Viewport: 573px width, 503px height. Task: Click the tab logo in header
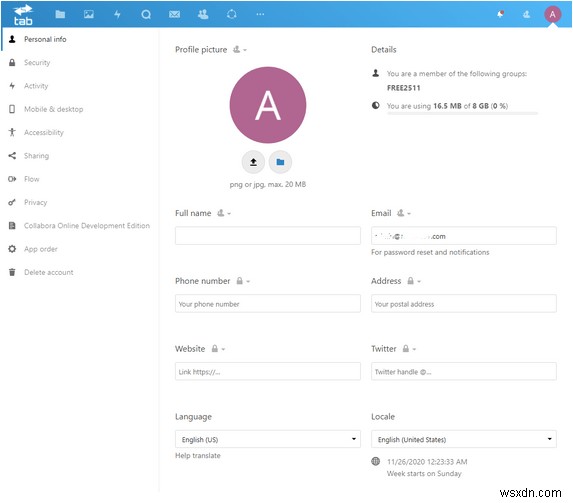pyautogui.click(x=23, y=15)
